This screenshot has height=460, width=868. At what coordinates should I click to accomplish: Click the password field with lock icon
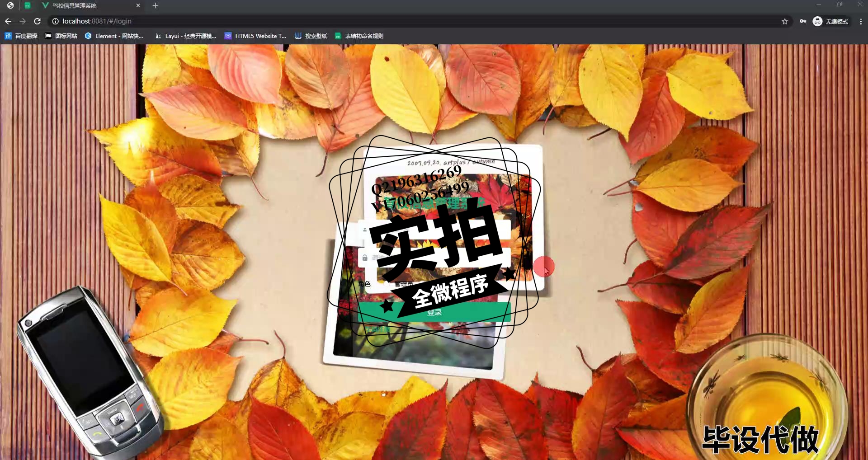(434, 258)
